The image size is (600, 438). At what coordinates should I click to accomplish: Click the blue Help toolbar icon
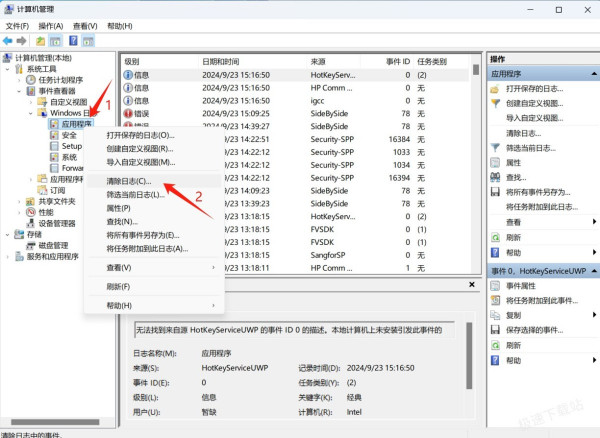[x=71, y=41]
